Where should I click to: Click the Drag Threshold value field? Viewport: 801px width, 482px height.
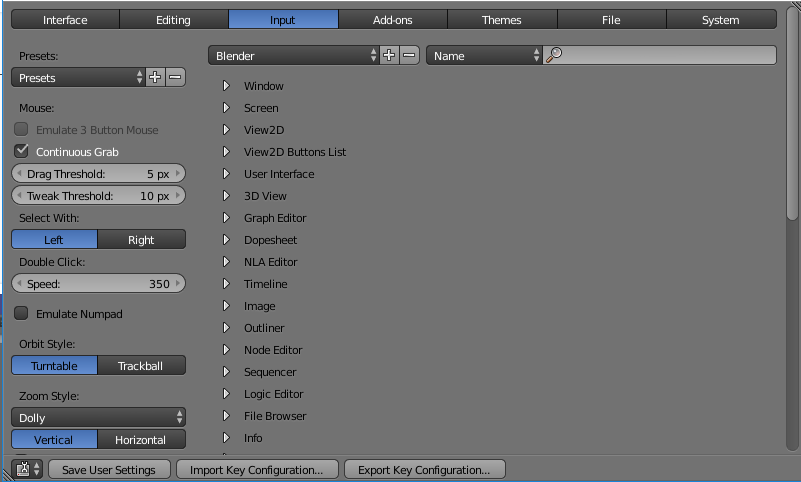(x=98, y=174)
